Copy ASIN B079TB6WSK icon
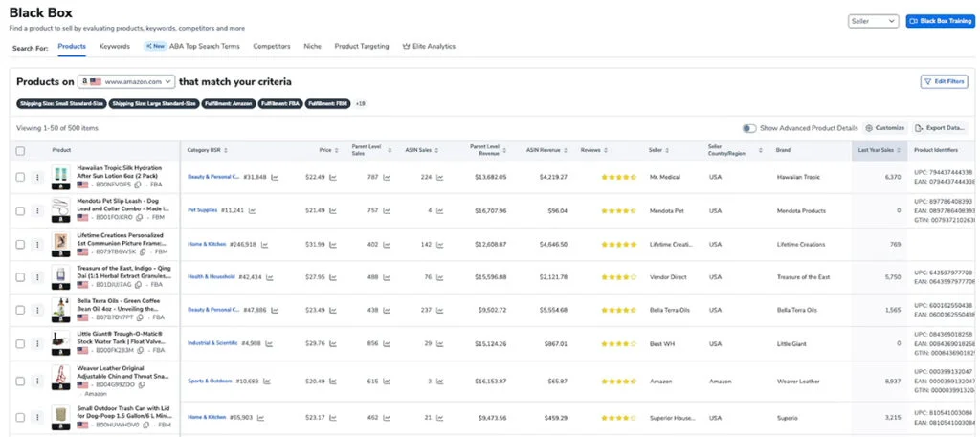The image size is (980, 437). tap(144, 252)
